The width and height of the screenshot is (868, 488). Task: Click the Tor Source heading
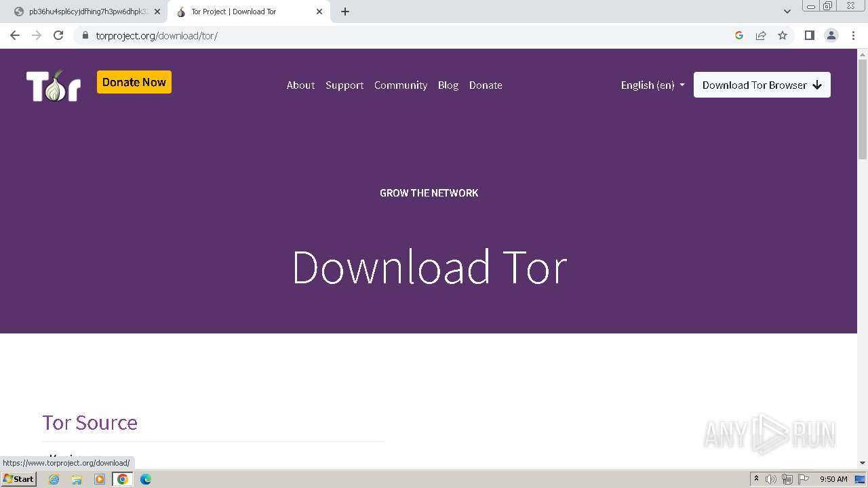90,422
